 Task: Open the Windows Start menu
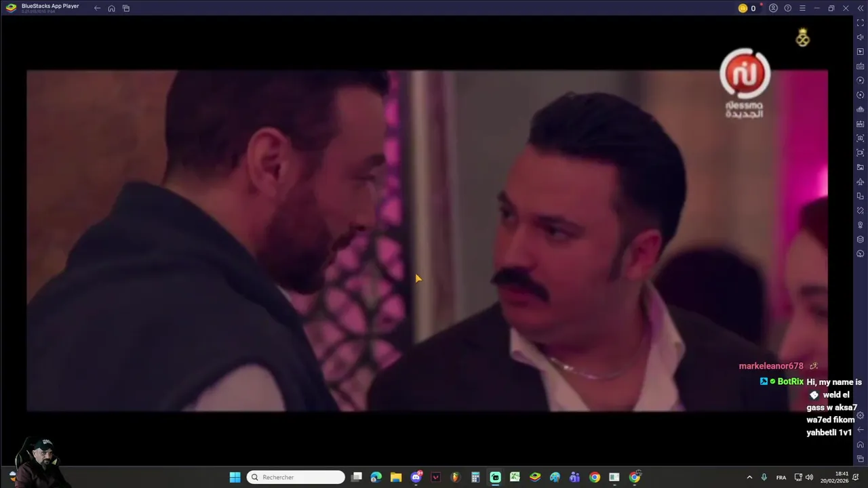(x=235, y=477)
